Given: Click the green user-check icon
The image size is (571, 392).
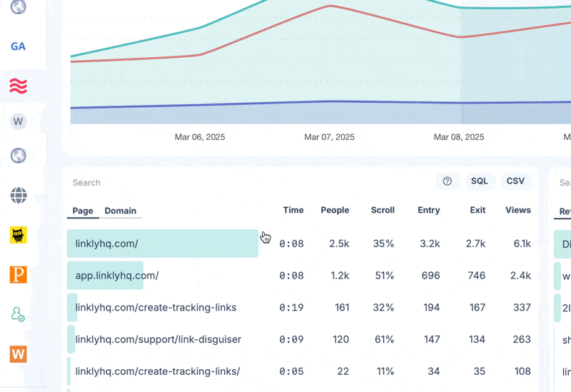Looking at the screenshot, I should click(x=19, y=314).
